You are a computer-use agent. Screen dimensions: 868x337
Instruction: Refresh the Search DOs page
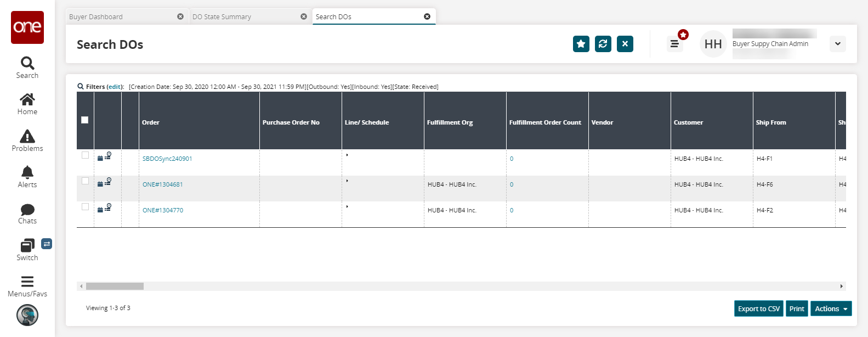click(x=603, y=44)
